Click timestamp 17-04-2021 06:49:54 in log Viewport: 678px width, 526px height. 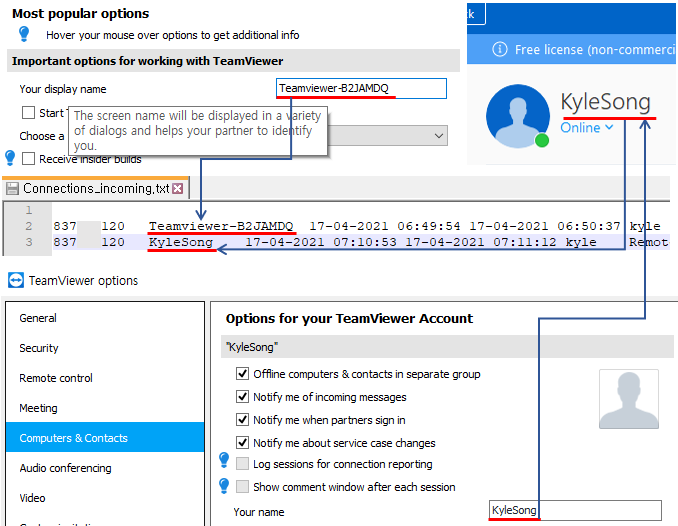tap(385, 226)
